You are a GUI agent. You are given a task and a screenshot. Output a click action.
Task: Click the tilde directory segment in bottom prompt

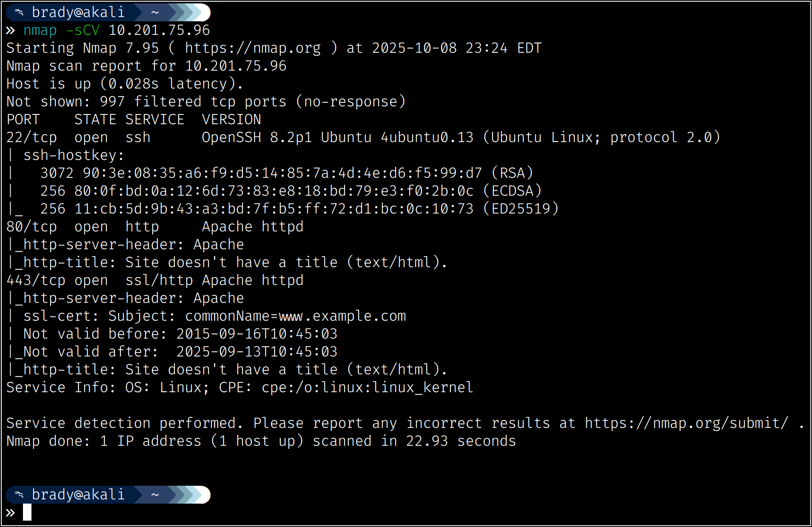point(155,495)
